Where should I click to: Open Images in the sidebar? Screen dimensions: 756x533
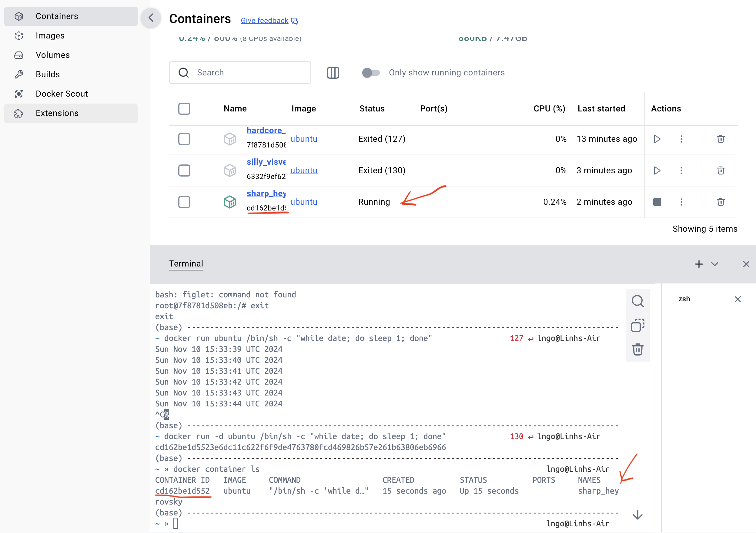click(x=50, y=35)
